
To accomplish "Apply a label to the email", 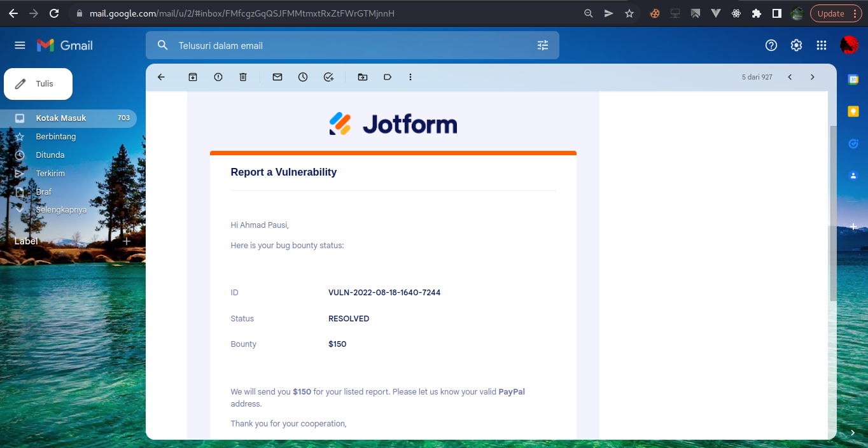I will (x=387, y=76).
